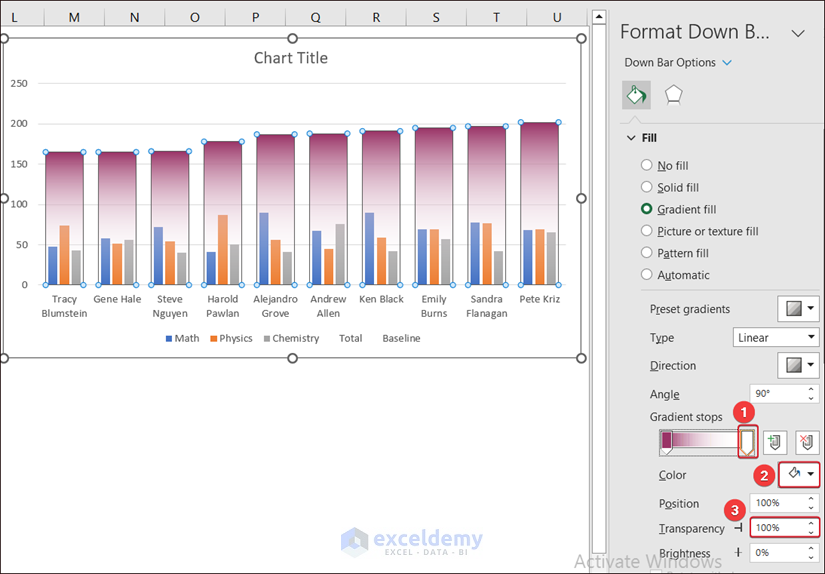Click the Chemistry legend entry

pos(291,338)
